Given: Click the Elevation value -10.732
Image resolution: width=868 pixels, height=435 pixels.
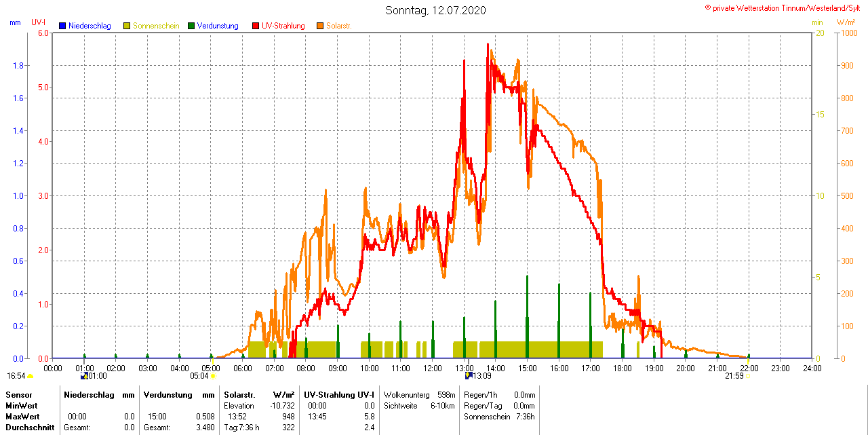Looking at the screenshot, I should (x=282, y=405).
